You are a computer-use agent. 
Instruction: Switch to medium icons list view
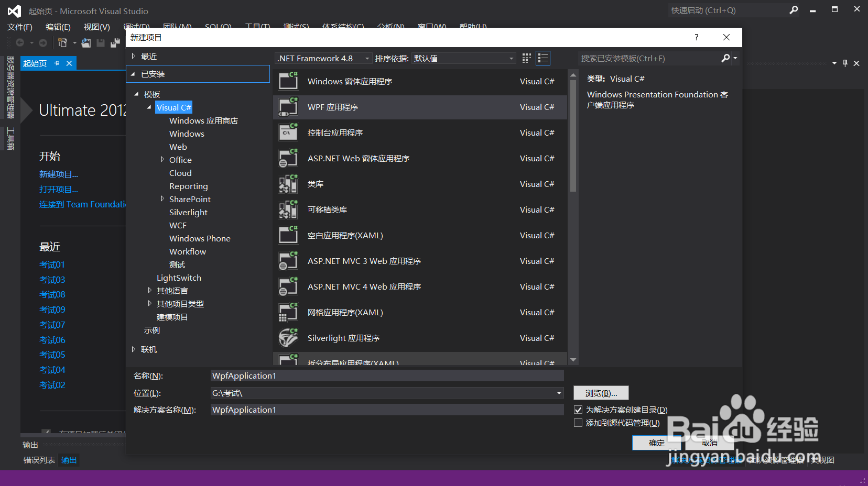(543, 58)
